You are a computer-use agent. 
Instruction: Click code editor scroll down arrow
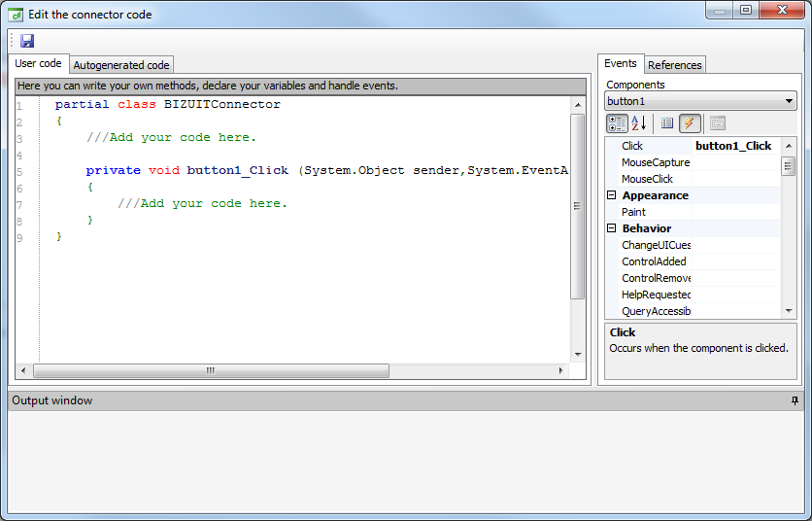[x=578, y=355]
